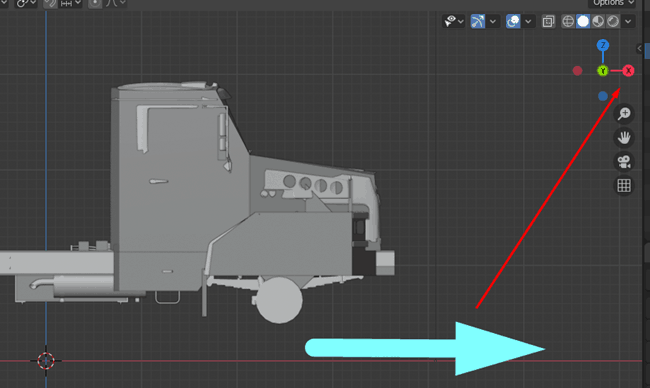
Task: Click the zoom in/out view magnifier icon
Action: click(x=624, y=113)
